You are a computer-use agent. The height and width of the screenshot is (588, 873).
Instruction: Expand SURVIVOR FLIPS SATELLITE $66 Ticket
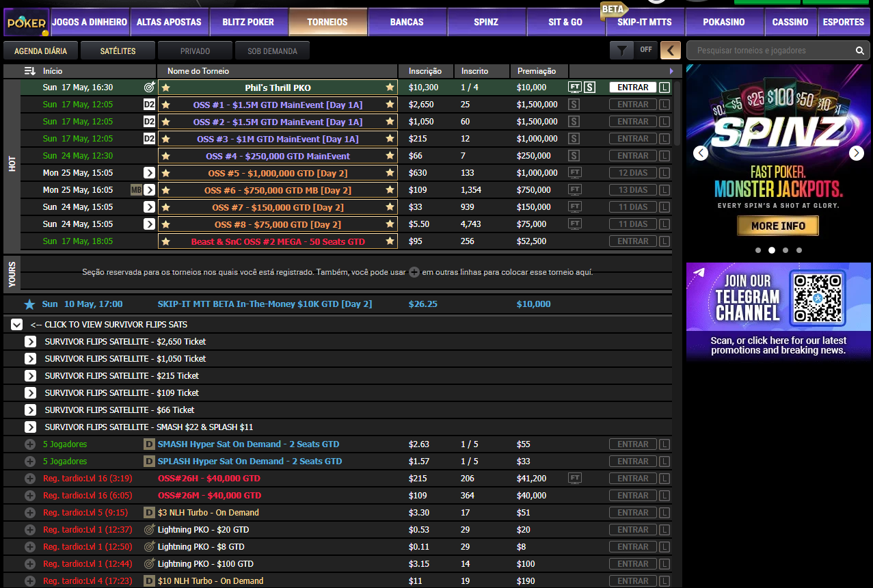(30, 410)
